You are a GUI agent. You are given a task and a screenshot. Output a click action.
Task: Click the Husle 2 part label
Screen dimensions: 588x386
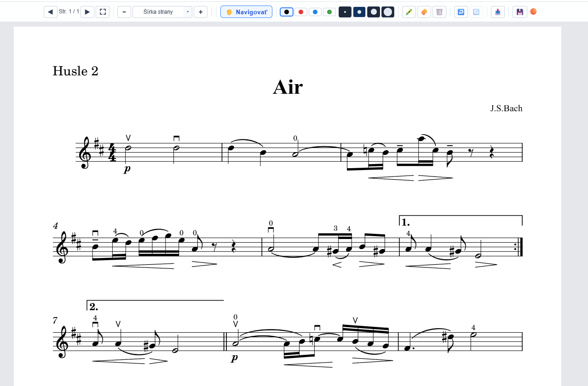(75, 71)
